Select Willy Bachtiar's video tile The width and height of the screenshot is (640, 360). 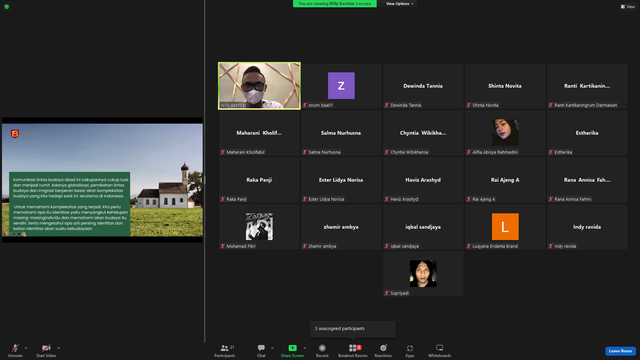click(259, 86)
